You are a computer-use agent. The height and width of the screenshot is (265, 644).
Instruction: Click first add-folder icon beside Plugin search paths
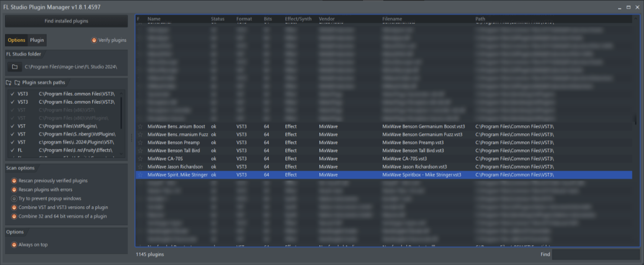pos(9,83)
